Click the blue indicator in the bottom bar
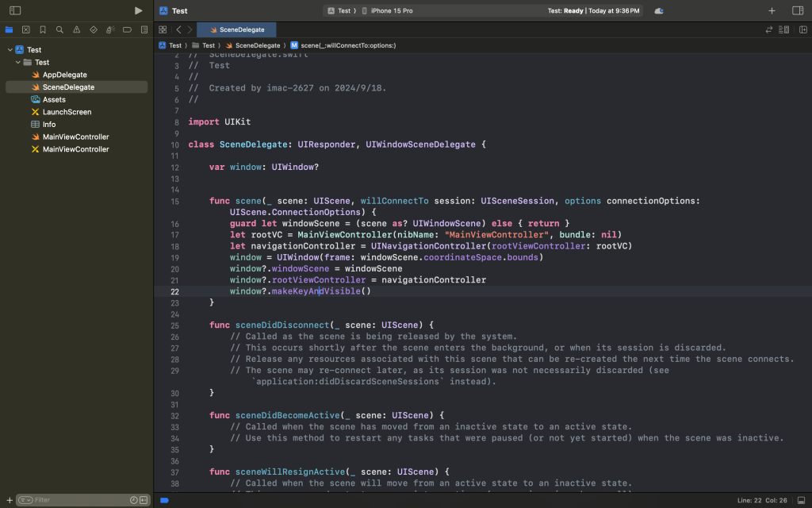The width and height of the screenshot is (812, 508). 165,500
